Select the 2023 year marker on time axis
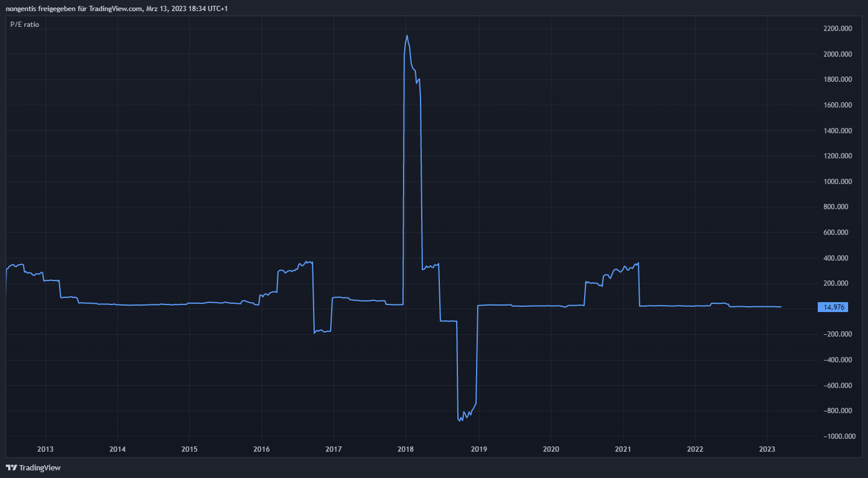Image resolution: width=868 pixels, height=478 pixels. point(767,449)
